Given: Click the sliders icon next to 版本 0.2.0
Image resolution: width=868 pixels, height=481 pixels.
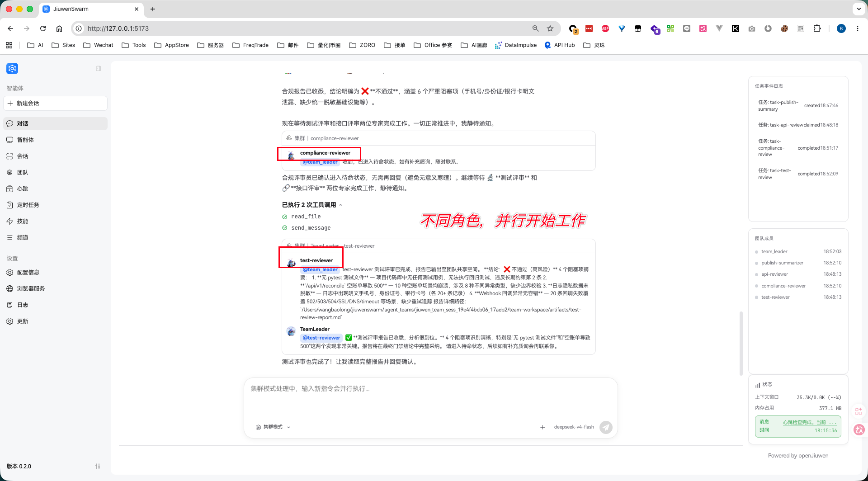Looking at the screenshot, I should (98, 466).
